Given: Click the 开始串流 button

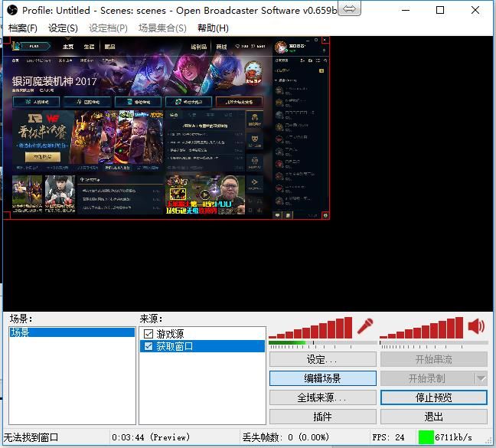Looking at the screenshot, I should pyautogui.click(x=434, y=359).
